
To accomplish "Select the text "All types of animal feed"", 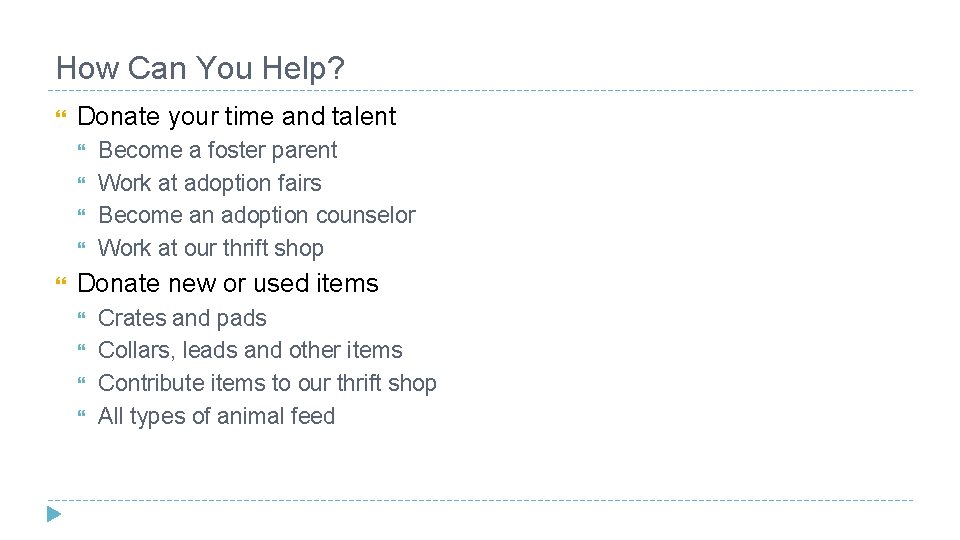I will point(216,417).
